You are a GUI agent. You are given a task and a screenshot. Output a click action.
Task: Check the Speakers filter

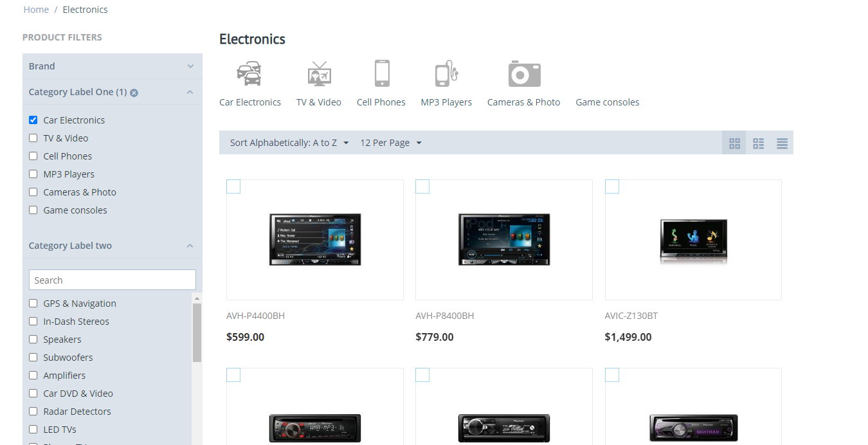(33, 339)
